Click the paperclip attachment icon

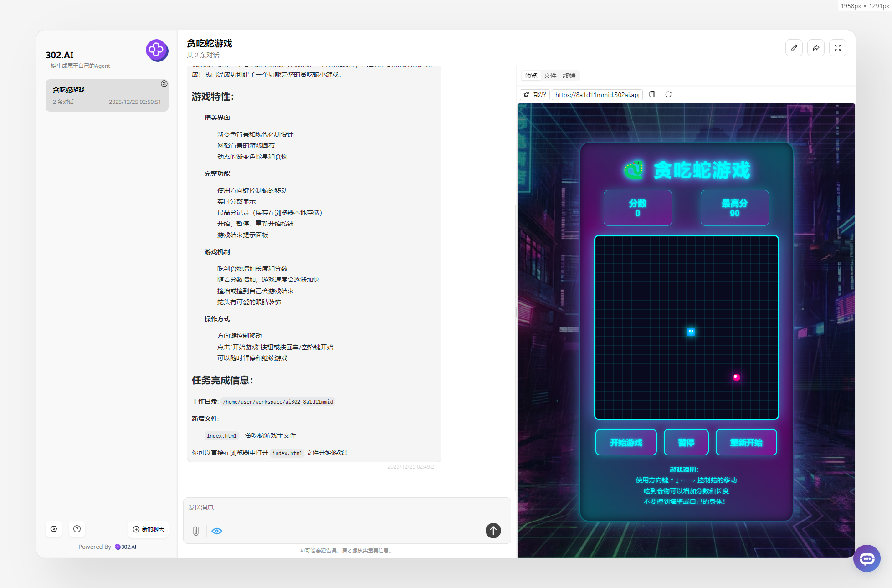tap(196, 531)
